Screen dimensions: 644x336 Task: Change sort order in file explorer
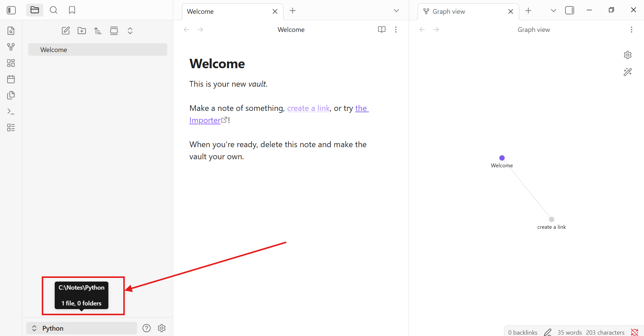coord(98,31)
